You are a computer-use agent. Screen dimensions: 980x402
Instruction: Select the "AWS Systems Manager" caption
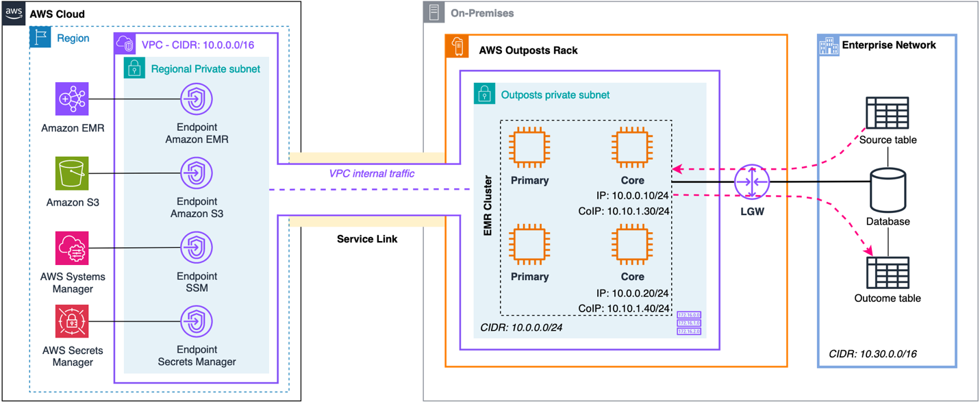pos(73,283)
